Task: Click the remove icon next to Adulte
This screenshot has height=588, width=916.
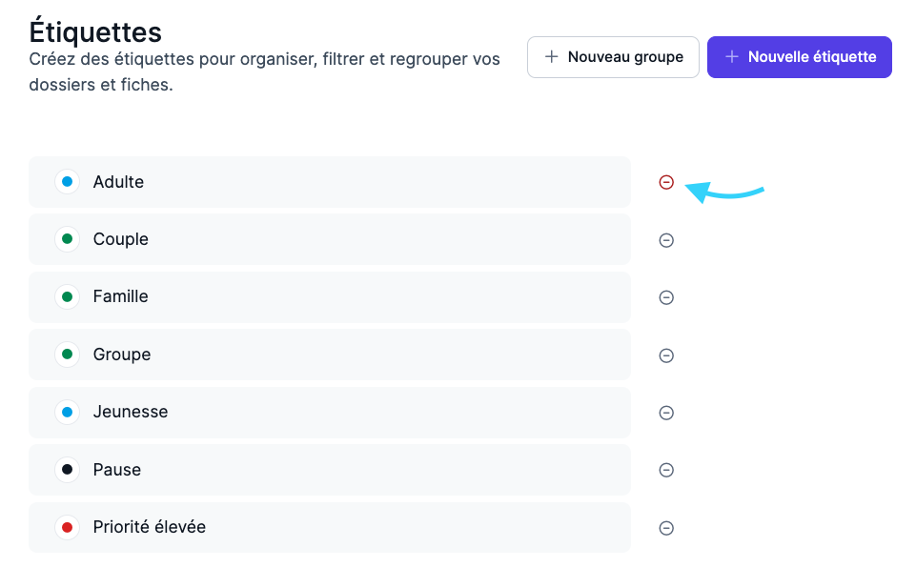Action: [x=666, y=182]
